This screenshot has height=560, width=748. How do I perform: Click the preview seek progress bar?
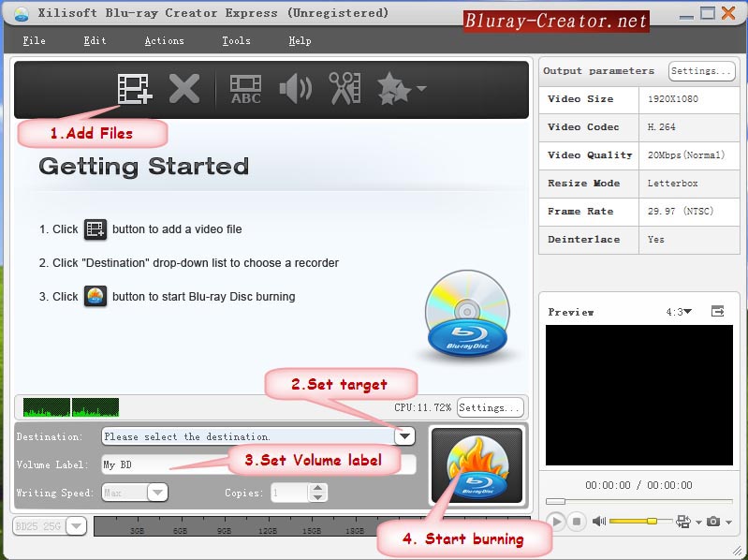639,501
